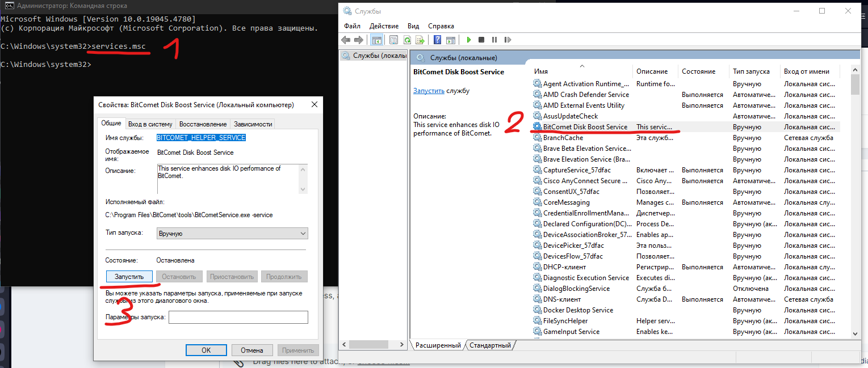Image resolution: width=868 pixels, height=368 pixels.
Task: Click the Restart Service toolbar icon
Action: pos(508,40)
